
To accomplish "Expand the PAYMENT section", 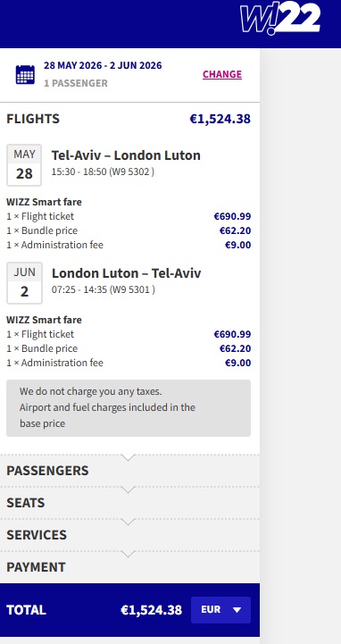I will pos(129,567).
